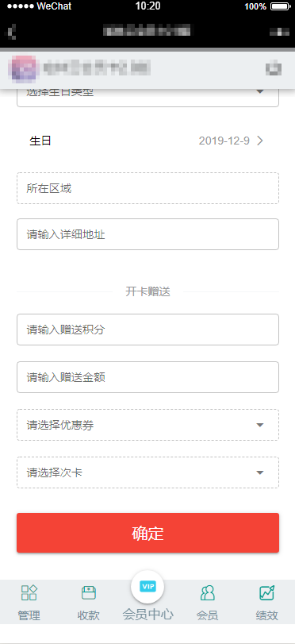Open the VIP 会员中心 round icon

pyautogui.click(x=147, y=587)
